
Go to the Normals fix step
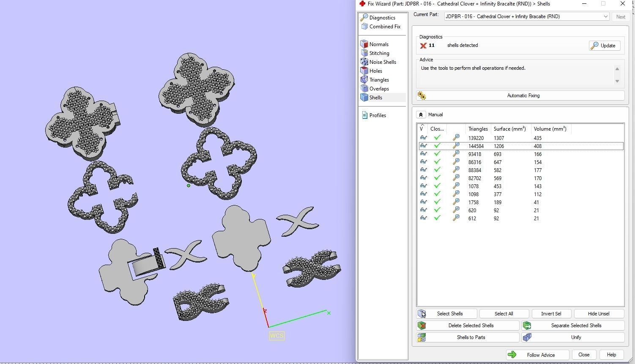tap(379, 44)
